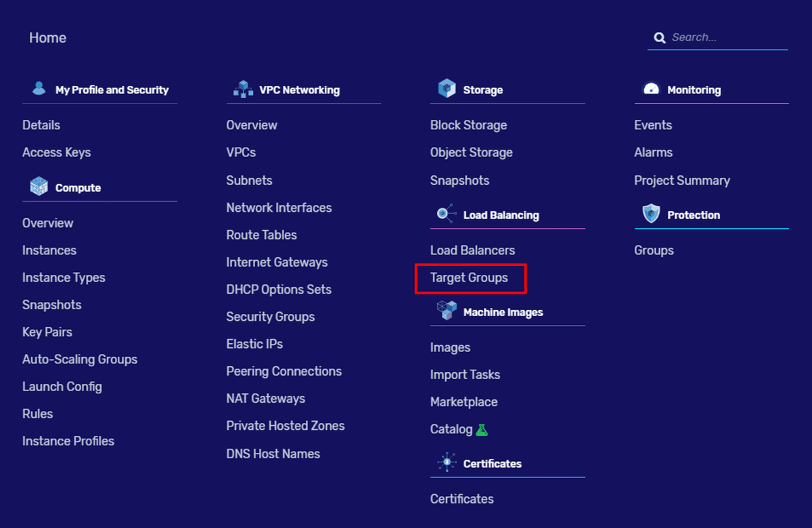Click the green flask icon beside Catalog
The height and width of the screenshot is (528, 812).
click(x=482, y=429)
